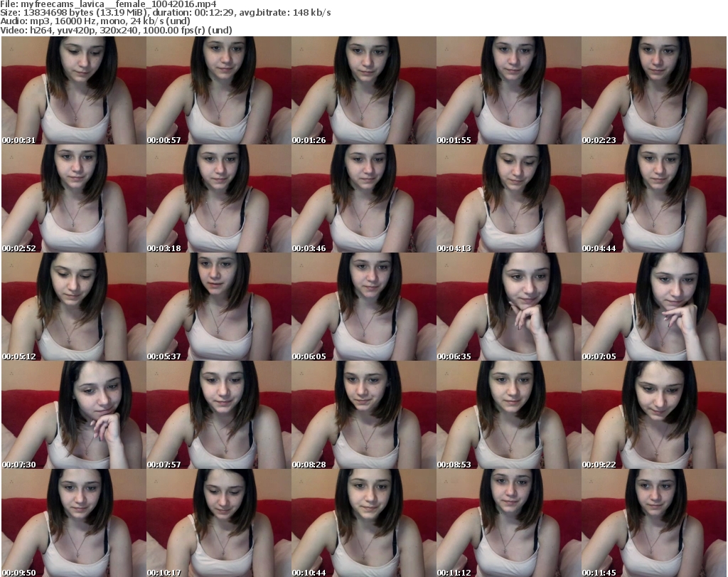Select the frame at 00:02:52
This screenshot has width=728, height=577.
pyautogui.click(x=74, y=198)
